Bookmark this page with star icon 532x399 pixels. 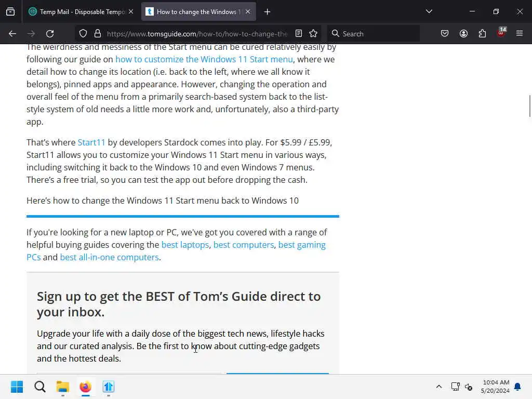click(313, 33)
